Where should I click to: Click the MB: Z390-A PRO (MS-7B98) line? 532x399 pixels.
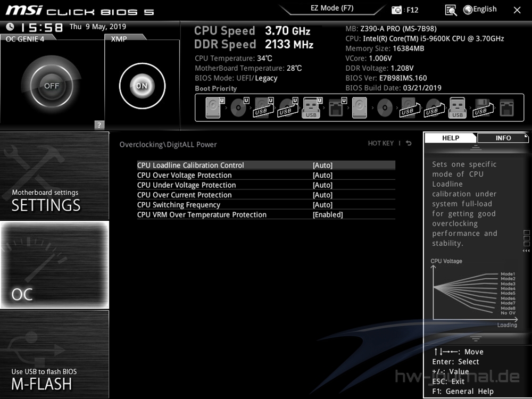tap(391, 29)
